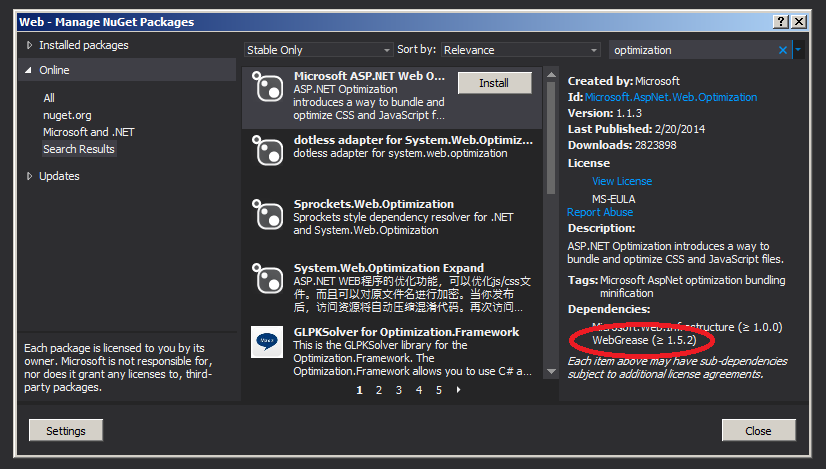Go to results page 3
The width and height of the screenshot is (826, 469).
coord(399,390)
